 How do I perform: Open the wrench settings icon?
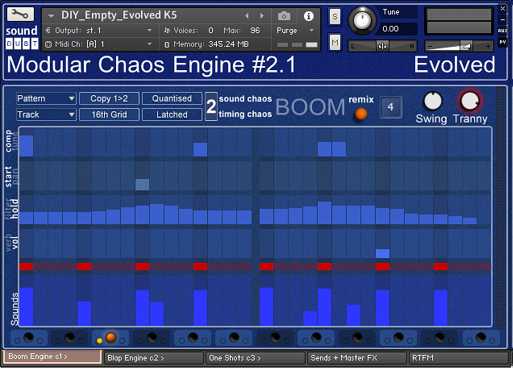point(20,14)
